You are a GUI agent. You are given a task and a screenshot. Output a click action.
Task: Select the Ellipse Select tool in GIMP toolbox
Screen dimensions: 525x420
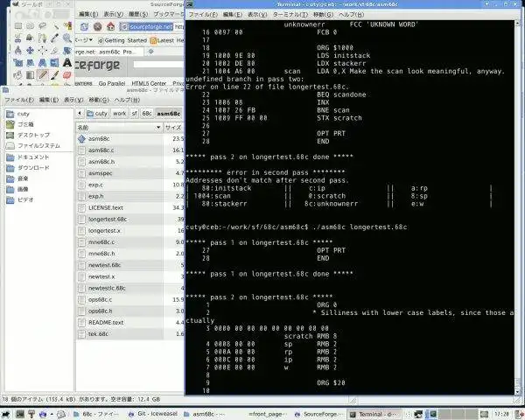click(30, 25)
